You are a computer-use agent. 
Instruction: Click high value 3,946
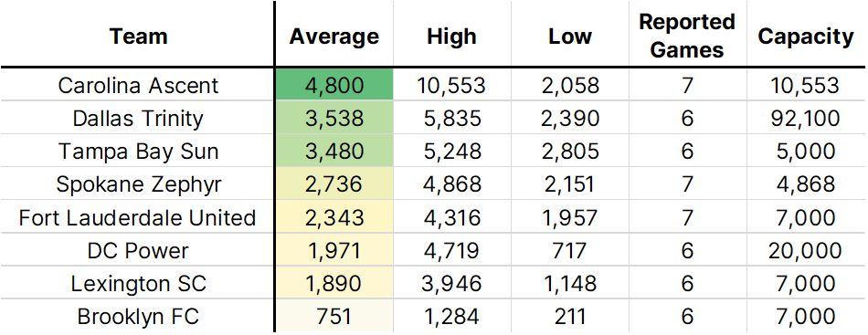click(451, 284)
